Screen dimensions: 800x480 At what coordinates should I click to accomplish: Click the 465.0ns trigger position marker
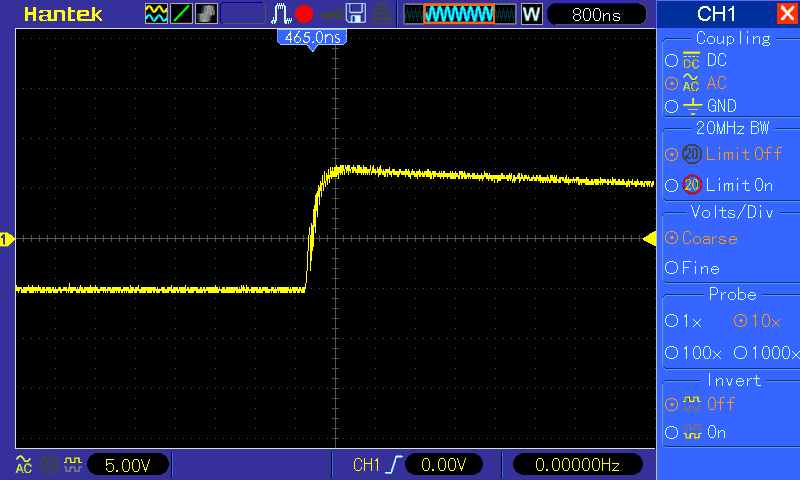click(312, 38)
